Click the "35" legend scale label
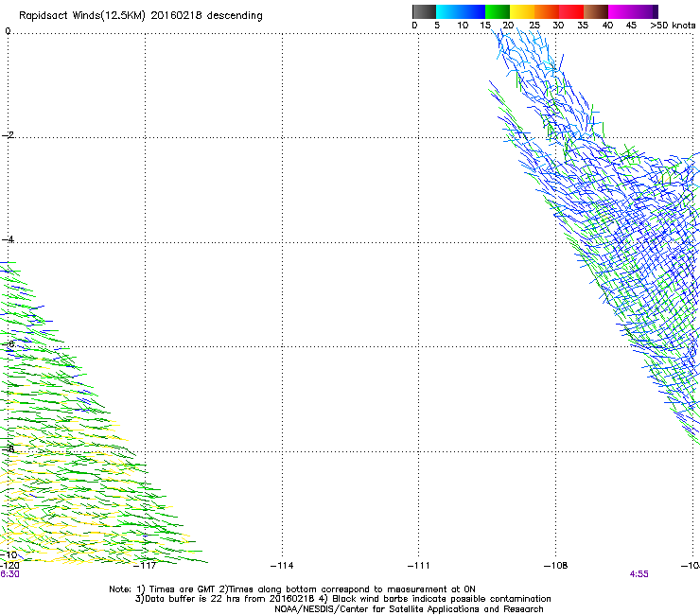 583,26
